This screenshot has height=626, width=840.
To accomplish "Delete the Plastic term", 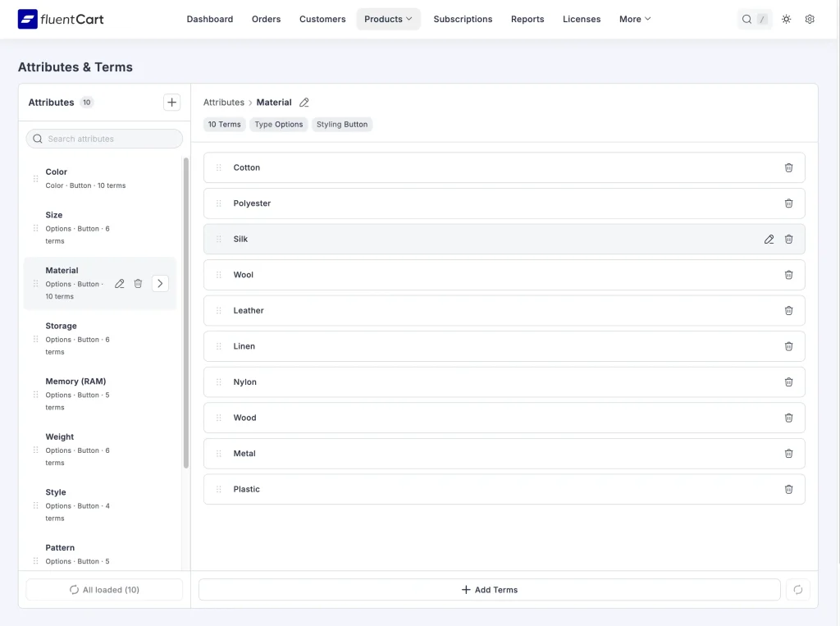I will pos(788,489).
